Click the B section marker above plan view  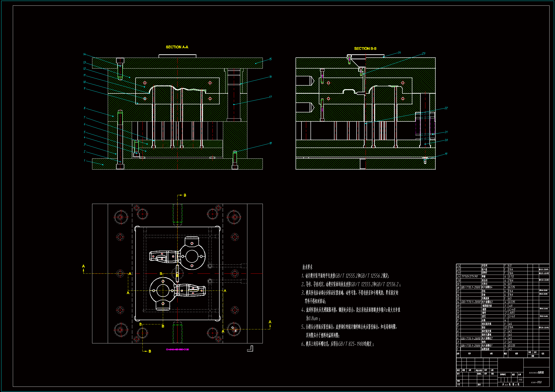click(185, 195)
